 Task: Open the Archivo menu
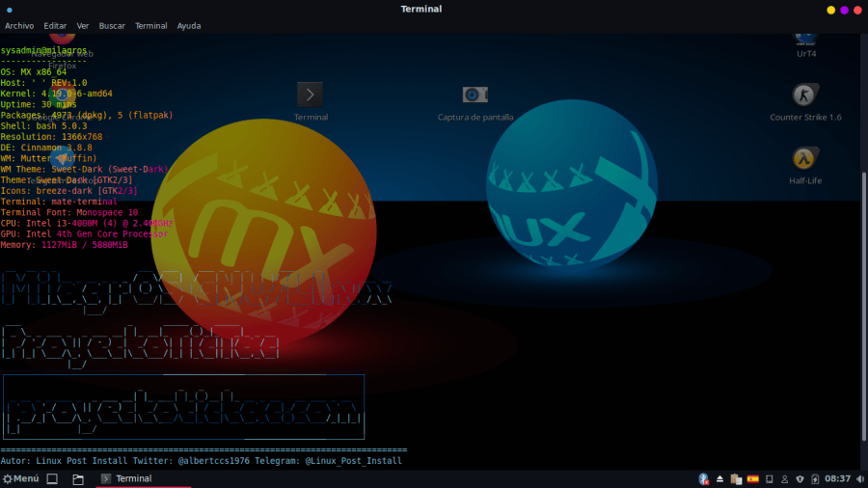point(19,26)
